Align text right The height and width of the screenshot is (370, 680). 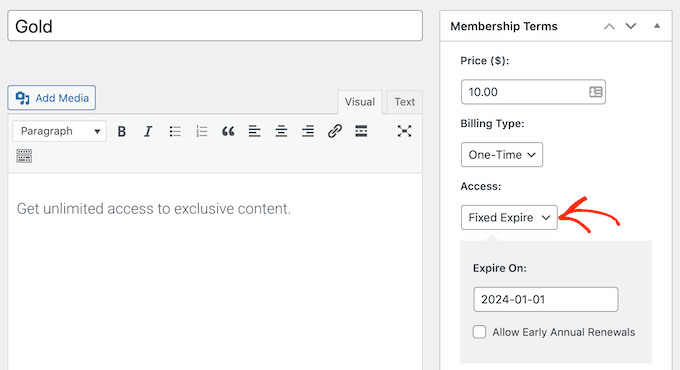pyautogui.click(x=308, y=131)
